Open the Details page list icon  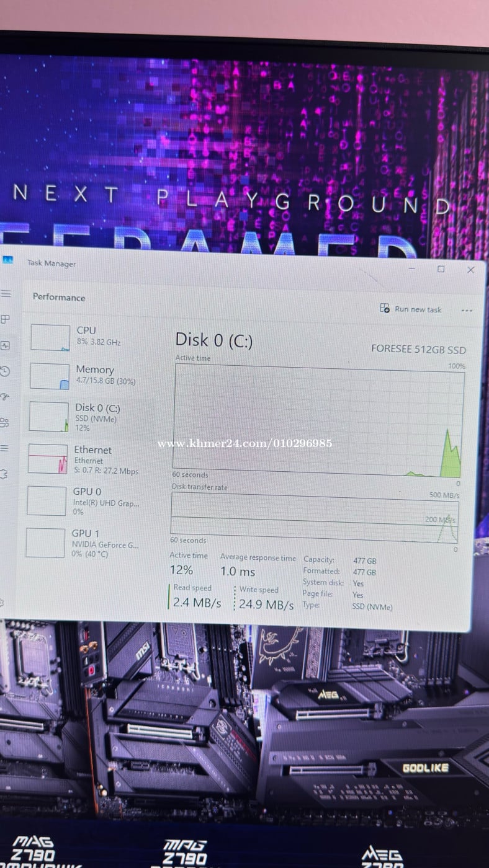[4, 448]
